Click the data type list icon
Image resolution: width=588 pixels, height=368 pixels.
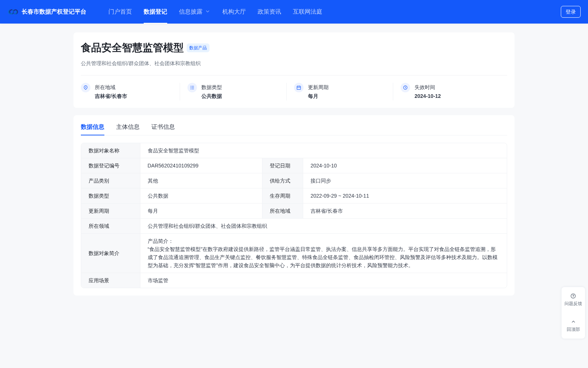click(x=192, y=88)
